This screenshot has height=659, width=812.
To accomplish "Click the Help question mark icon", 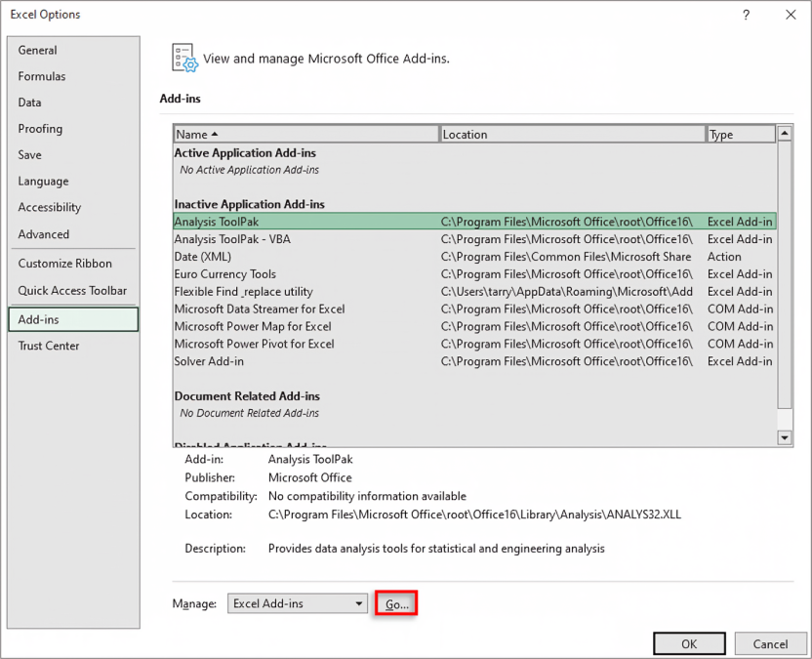I will [746, 15].
